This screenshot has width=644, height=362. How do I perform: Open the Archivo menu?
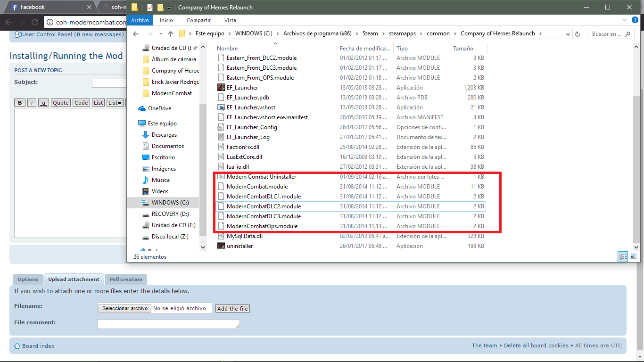[140, 20]
